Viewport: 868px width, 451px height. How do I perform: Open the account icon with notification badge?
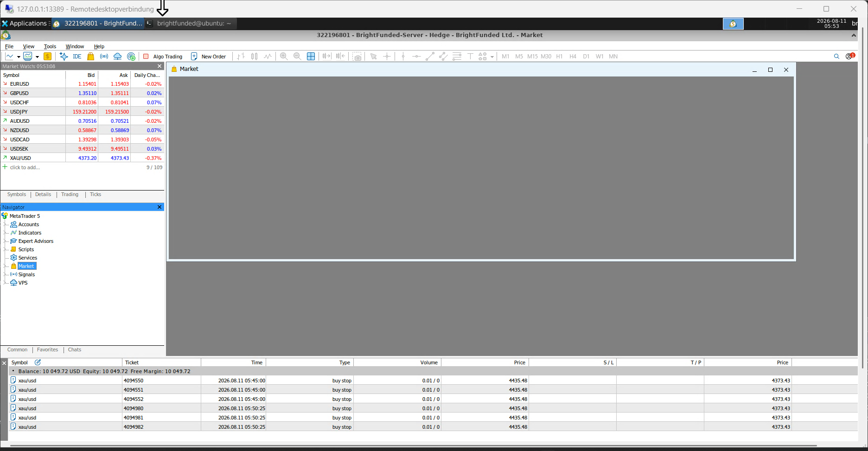coord(850,56)
